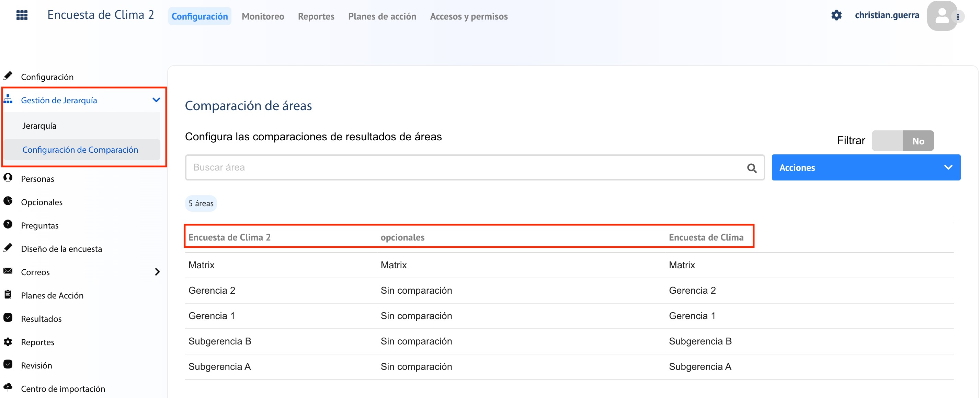Click the search magnifier in Buscar área

[x=752, y=168]
